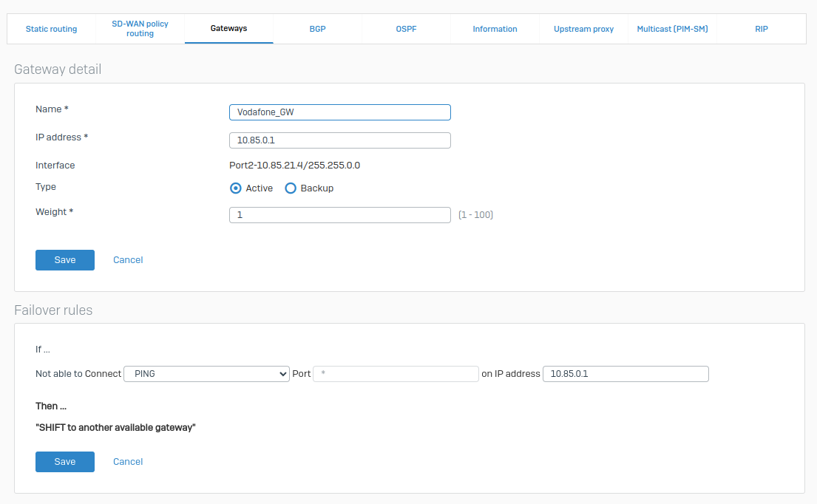Set gateway type to Backup
This screenshot has width=817, height=504.
[x=290, y=188]
